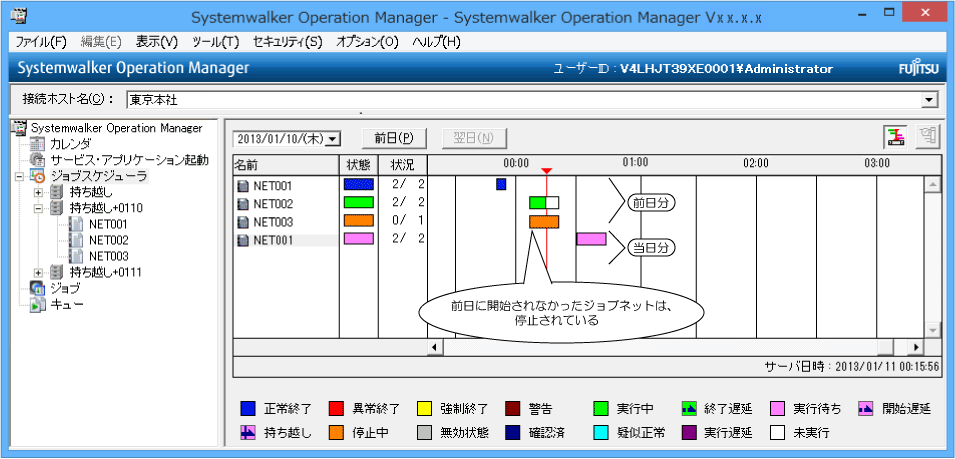Click the 前日(P) button
The width and height of the screenshot is (955, 459).
point(394,138)
